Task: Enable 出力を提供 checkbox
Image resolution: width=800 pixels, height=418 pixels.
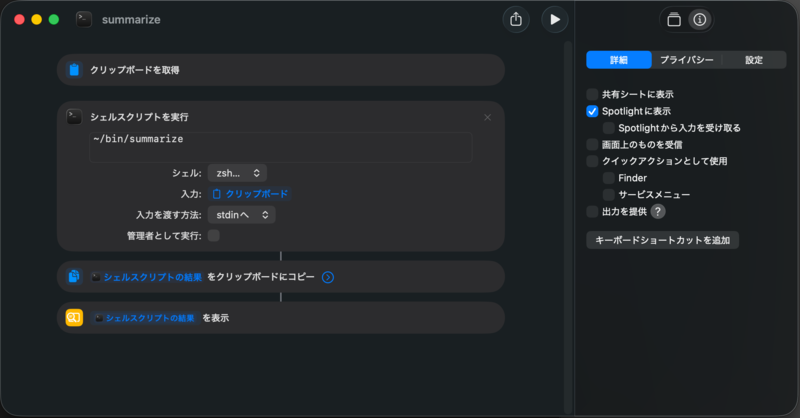Action: point(592,211)
